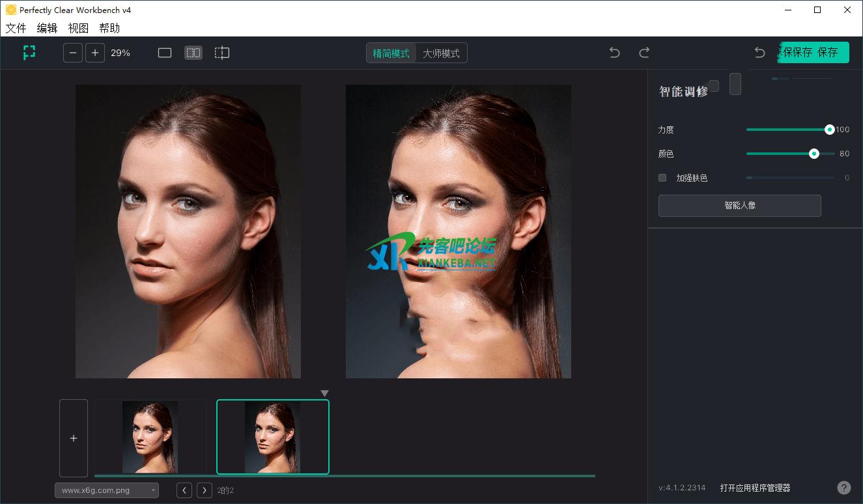
Task: Open the 文件 menu
Action: coord(16,28)
